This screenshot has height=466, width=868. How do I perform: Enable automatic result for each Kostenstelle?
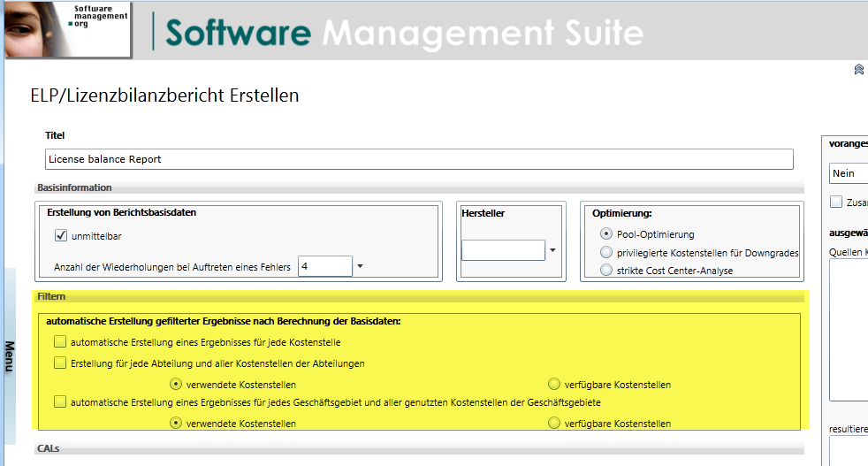click(60, 341)
